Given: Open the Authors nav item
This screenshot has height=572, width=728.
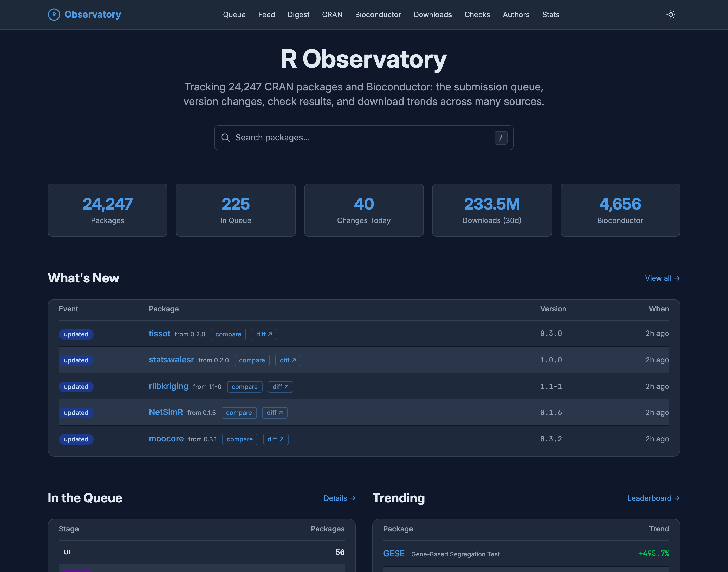Looking at the screenshot, I should click(516, 14).
